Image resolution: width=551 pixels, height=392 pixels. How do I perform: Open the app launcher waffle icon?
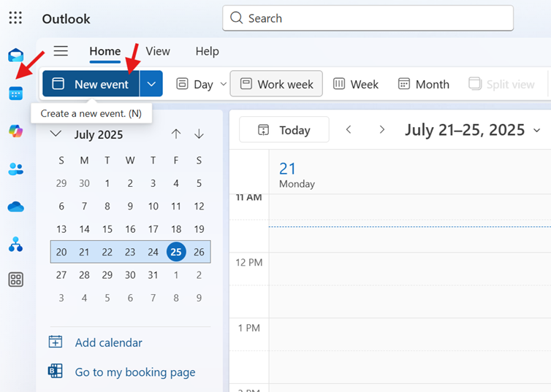tap(15, 18)
